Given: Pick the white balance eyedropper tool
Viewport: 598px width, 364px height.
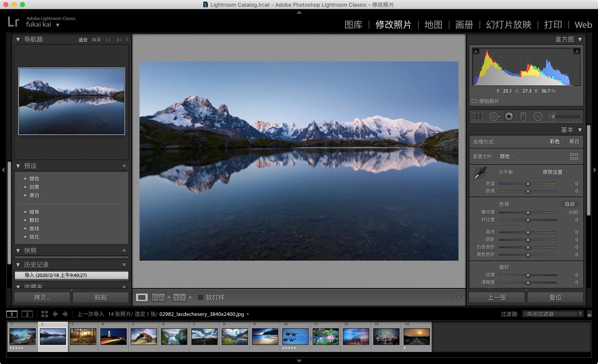Looking at the screenshot, I should [x=480, y=173].
